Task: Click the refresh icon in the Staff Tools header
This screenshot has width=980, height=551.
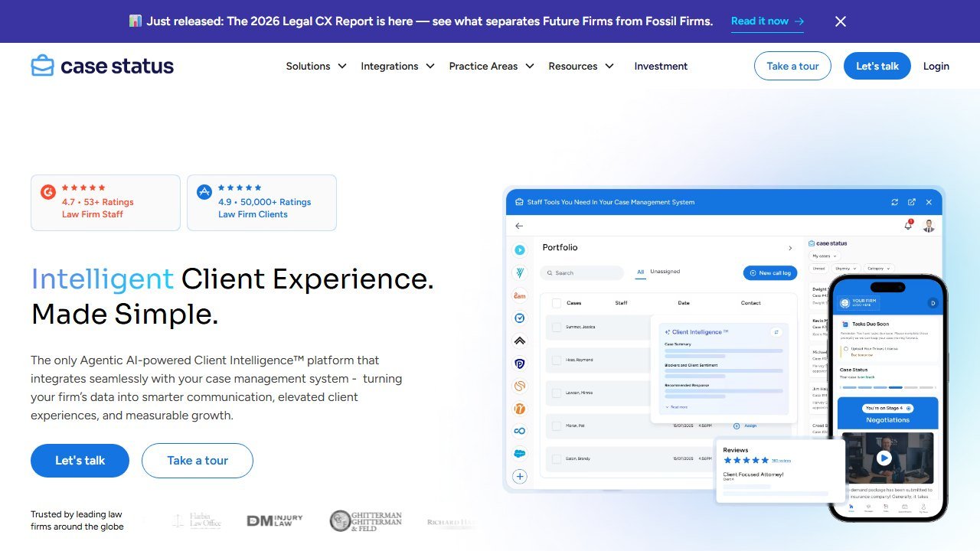Action: tap(894, 202)
